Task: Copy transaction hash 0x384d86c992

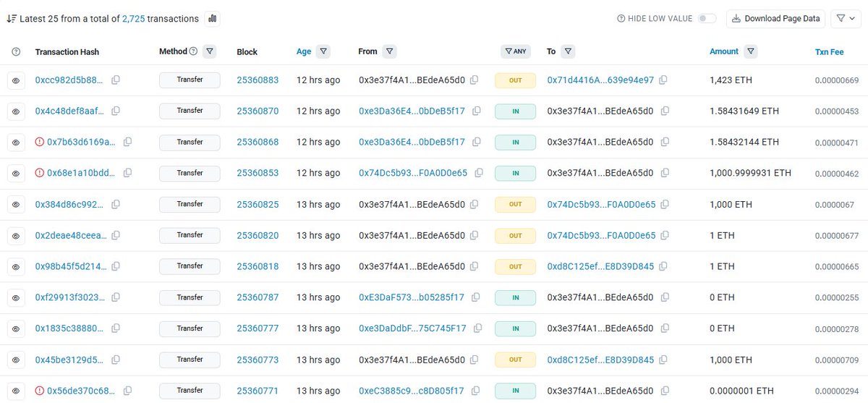Action: (116, 204)
